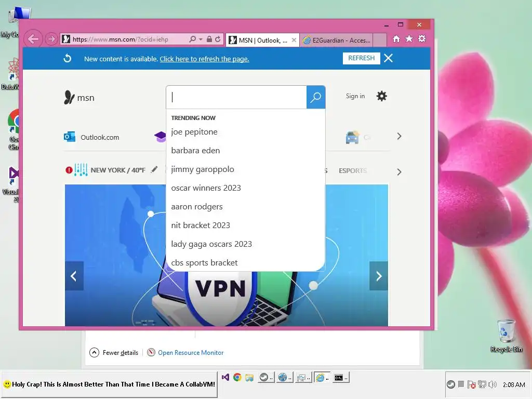Screen dimensions: 532x399
Task: Switch to Task Manager taskbar button
Action: coord(303,377)
